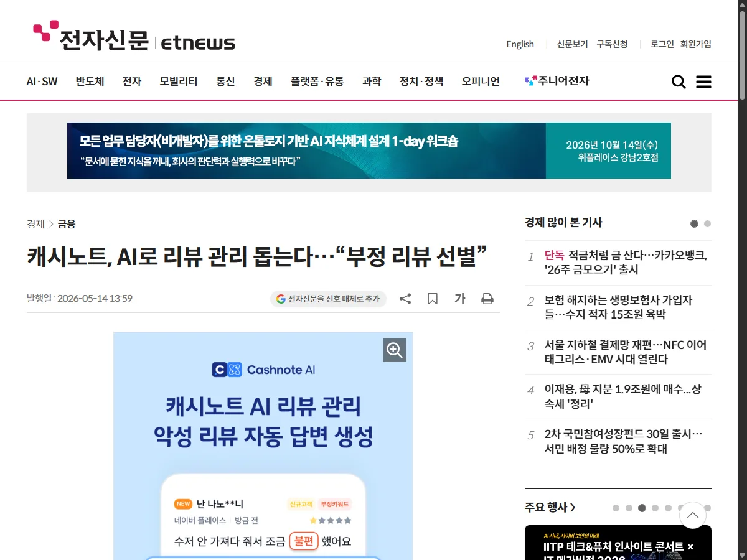Screen dimensions: 747x560
Task: Open the 통신 menu
Action: (x=225, y=82)
